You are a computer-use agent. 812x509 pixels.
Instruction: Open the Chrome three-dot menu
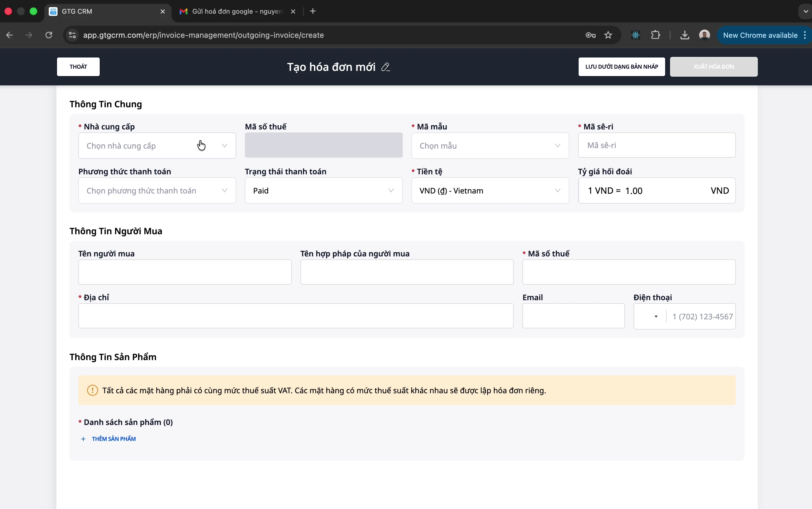805,35
